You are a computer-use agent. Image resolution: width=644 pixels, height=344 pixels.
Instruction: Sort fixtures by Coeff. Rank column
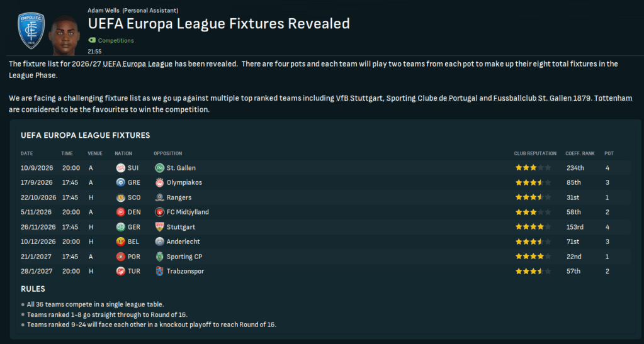pyautogui.click(x=579, y=153)
